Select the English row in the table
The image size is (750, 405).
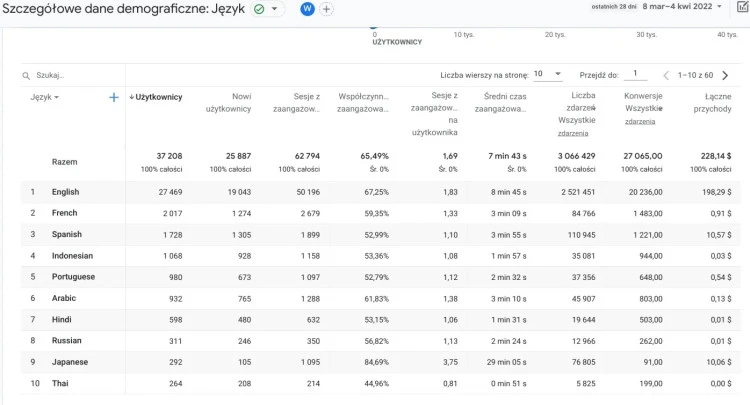point(66,192)
